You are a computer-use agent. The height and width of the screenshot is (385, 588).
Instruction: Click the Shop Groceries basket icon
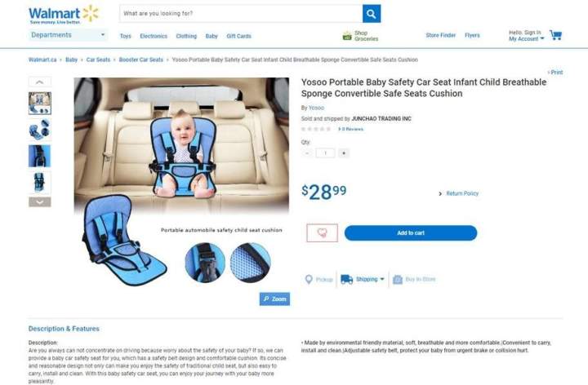pyautogui.click(x=347, y=36)
